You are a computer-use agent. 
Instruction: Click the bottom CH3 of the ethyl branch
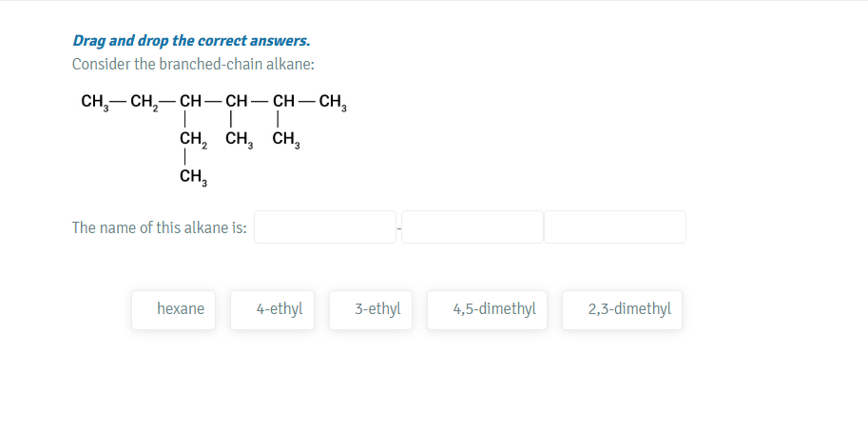(193, 177)
